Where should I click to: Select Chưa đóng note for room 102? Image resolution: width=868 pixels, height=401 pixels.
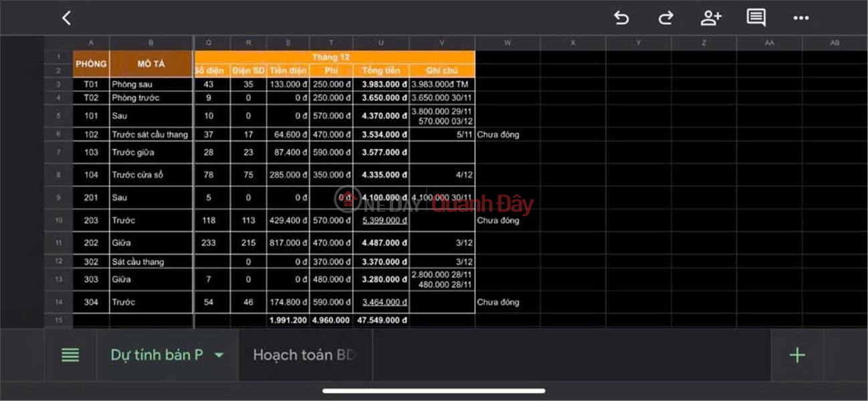pos(498,134)
